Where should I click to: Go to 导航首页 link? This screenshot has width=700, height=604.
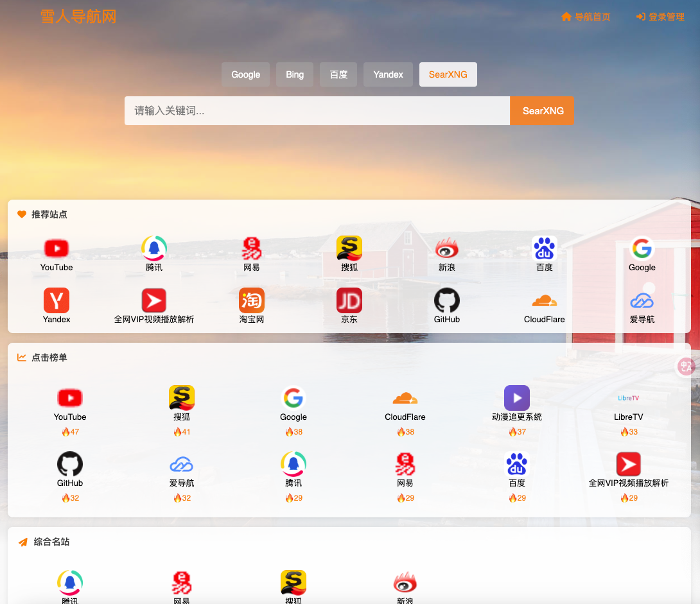tap(586, 17)
